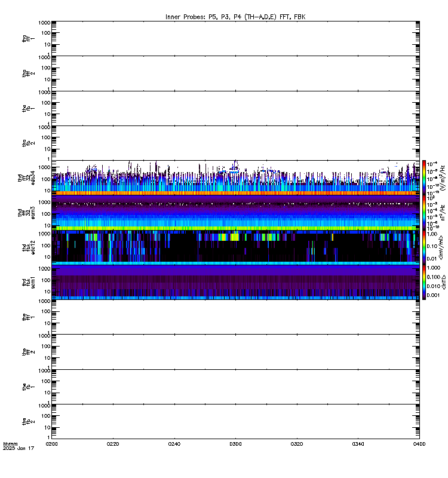Click the 'thd fbk scm1' panel label

(29, 282)
